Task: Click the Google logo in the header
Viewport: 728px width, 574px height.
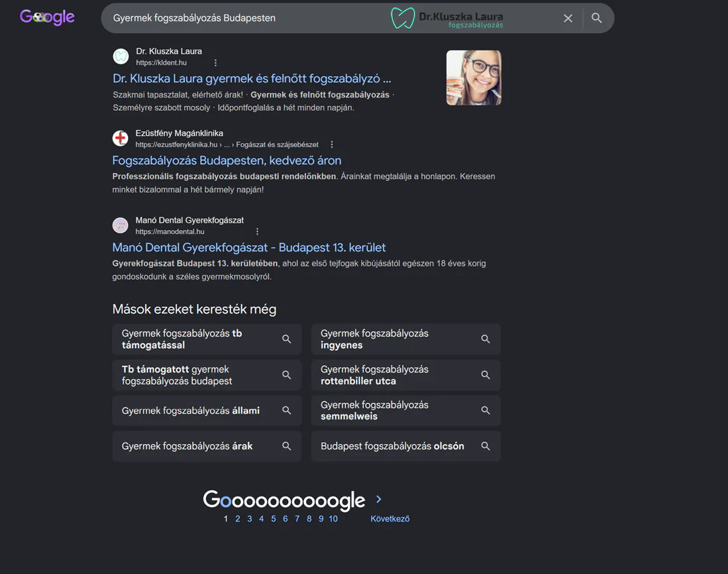Action: click(47, 17)
